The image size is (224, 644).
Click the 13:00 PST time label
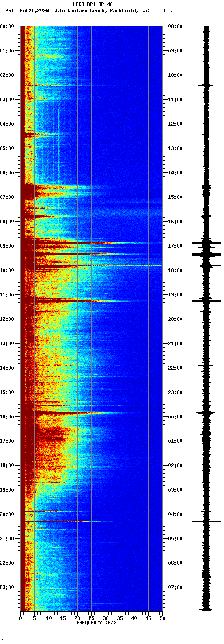pos(7,344)
